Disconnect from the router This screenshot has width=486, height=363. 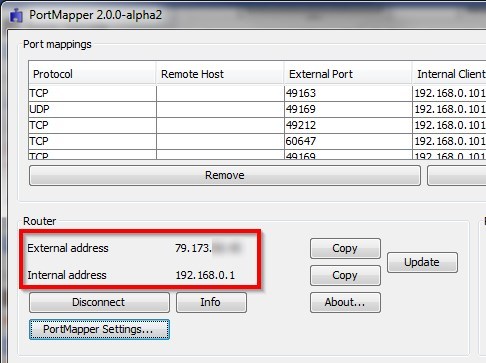coord(99,302)
